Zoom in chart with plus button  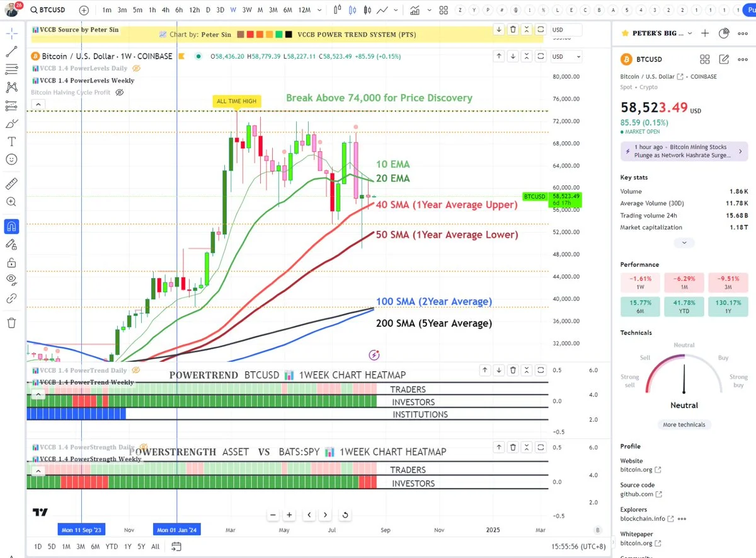289,514
